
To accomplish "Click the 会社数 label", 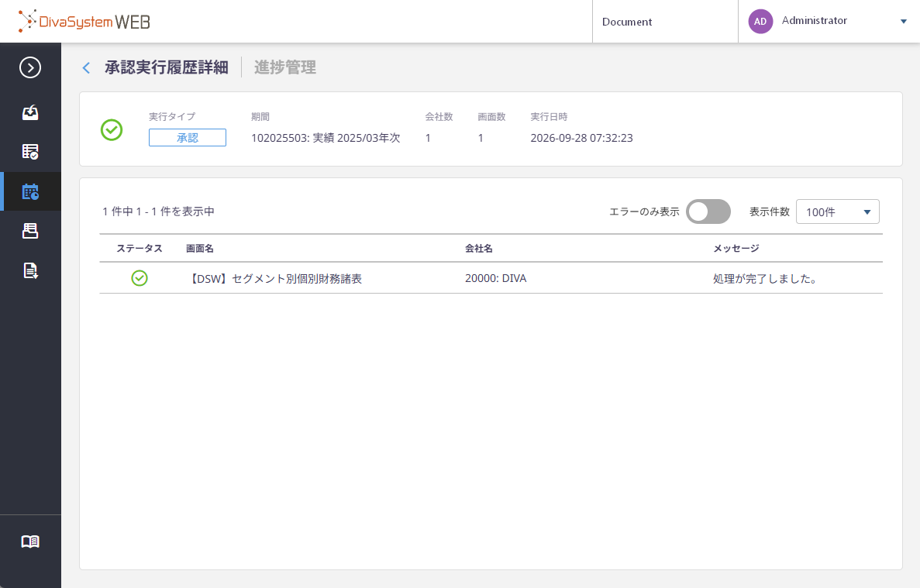I will coord(439,117).
